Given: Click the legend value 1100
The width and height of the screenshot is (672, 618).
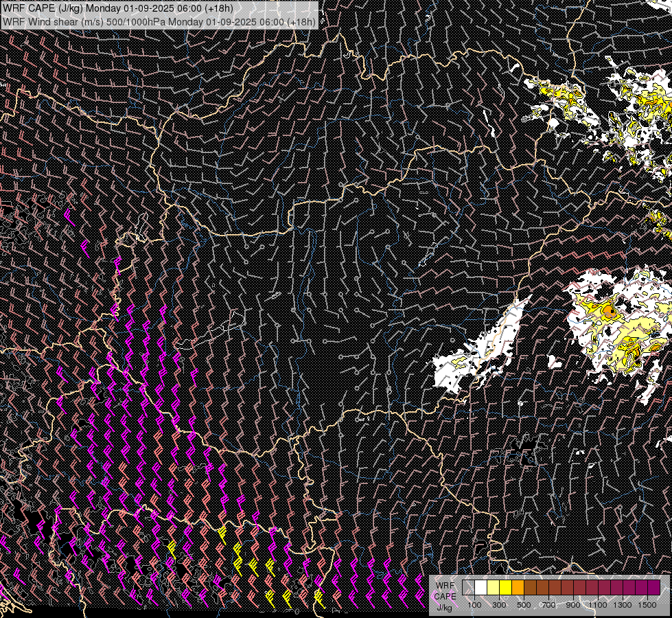Looking at the screenshot, I should click(x=598, y=605).
